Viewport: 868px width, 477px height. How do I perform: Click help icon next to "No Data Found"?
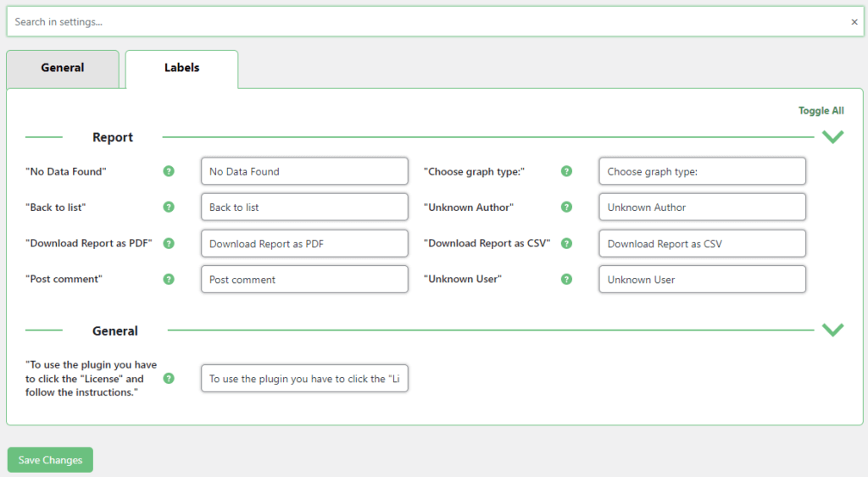pos(169,171)
